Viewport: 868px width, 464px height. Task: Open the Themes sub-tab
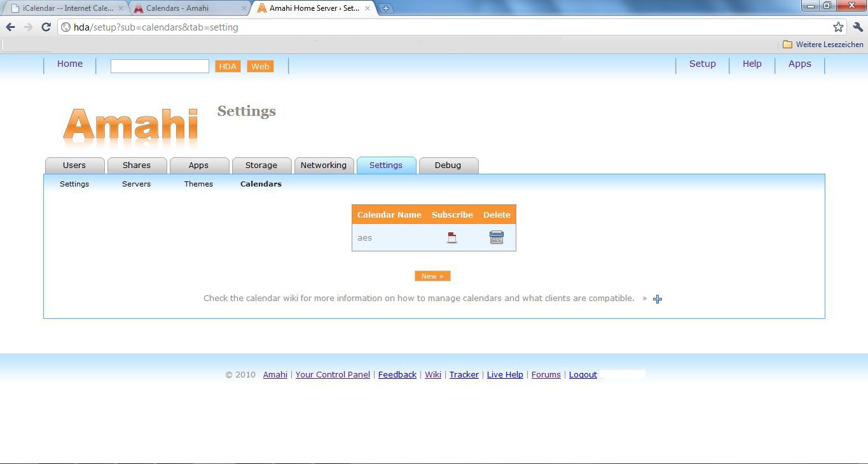(198, 184)
